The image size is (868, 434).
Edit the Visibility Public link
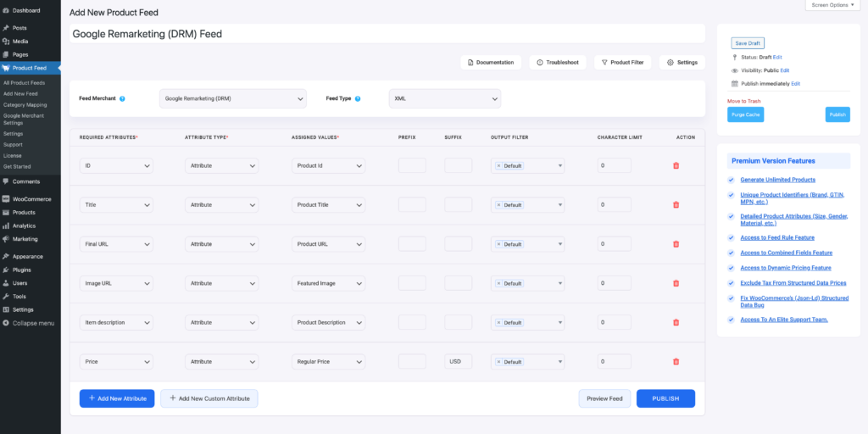point(784,70)
